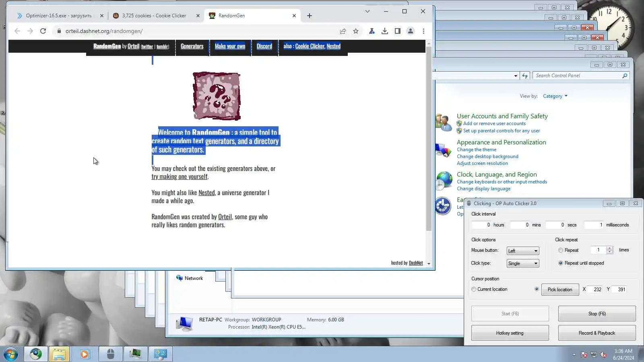Toggle the Chrome side panel
Image resolution: width=644 pixels, height=362 pixels.
(398, 31)
